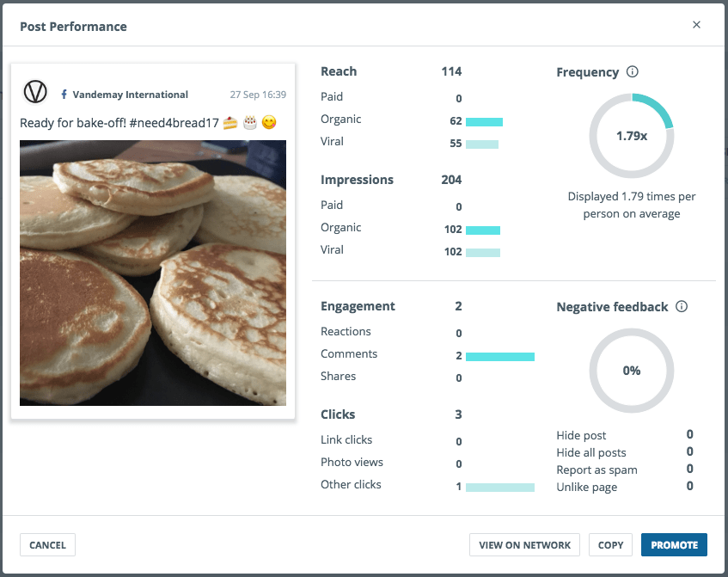Click the smiley emoji in post text

click(269, 123)
